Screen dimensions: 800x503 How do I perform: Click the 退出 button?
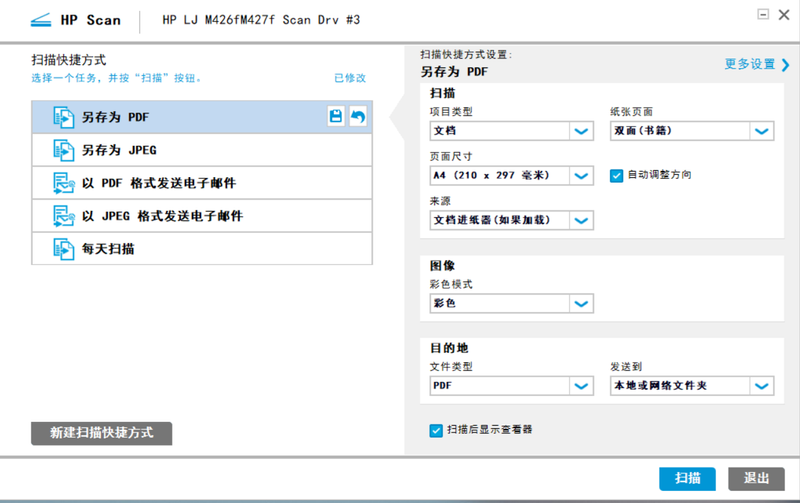[755, 478]
